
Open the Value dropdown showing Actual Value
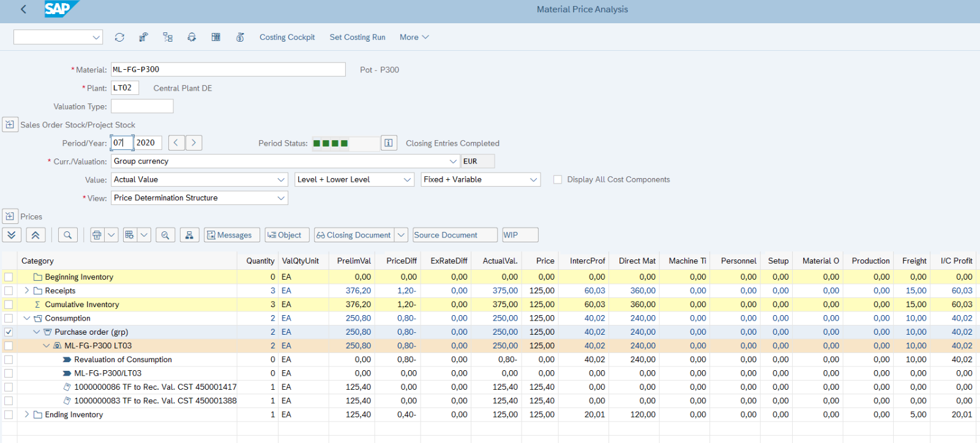pos(281,180)
